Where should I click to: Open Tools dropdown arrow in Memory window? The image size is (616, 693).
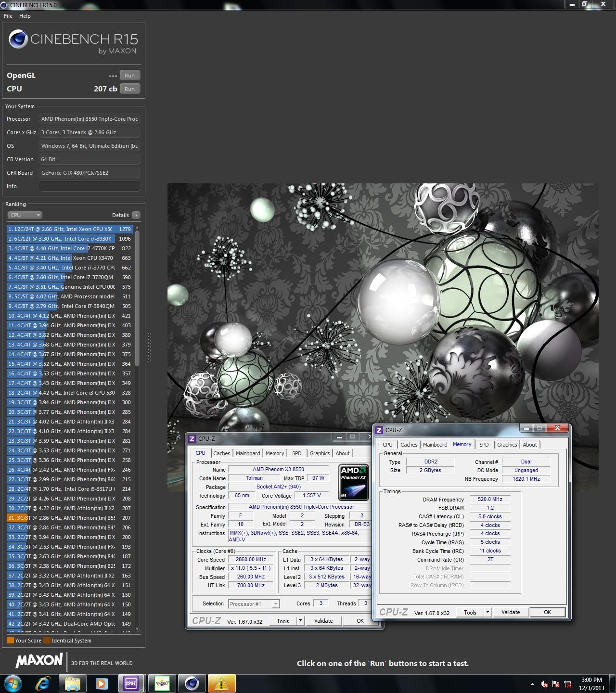[x=488, y=612]
